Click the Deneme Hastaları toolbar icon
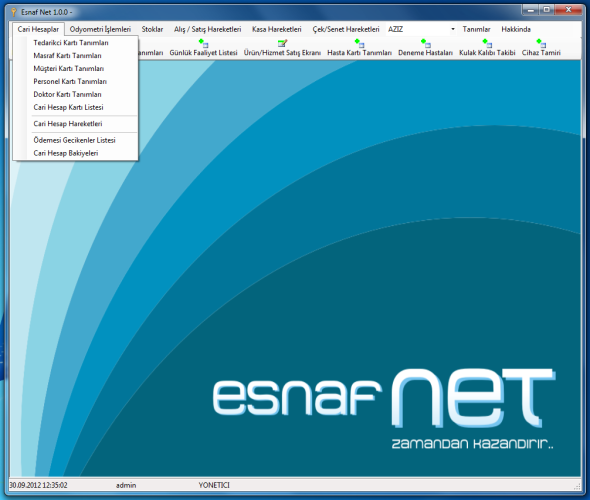Viewport: 590px width, 500px height. 426,43
